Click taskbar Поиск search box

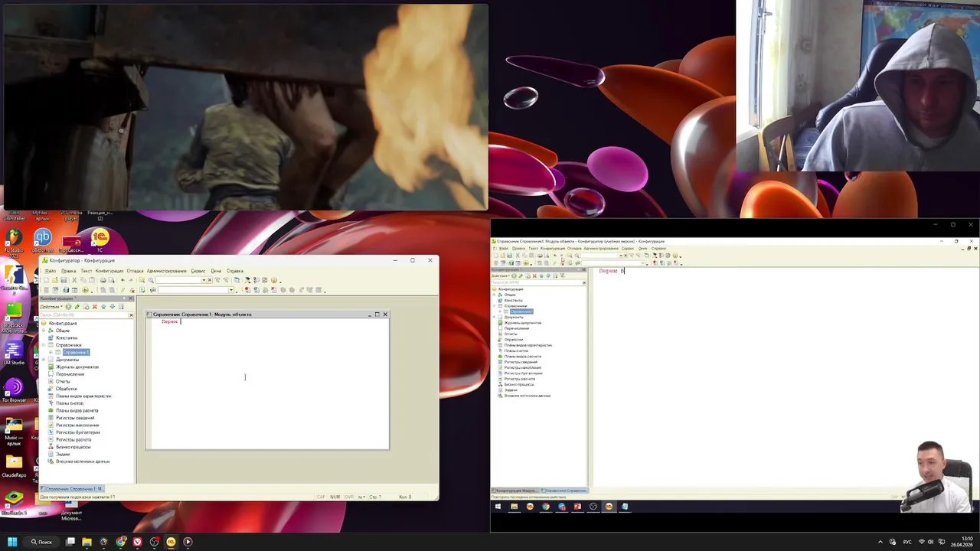[42, 542]
